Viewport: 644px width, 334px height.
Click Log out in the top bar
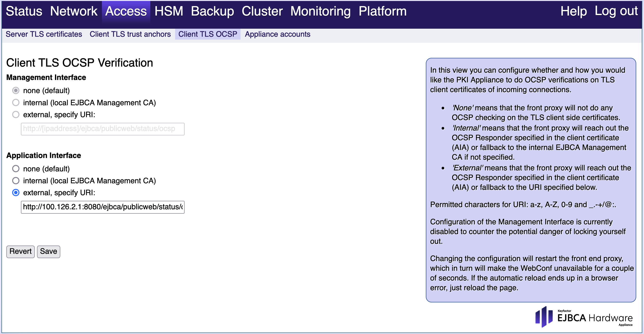pos(616,11)
